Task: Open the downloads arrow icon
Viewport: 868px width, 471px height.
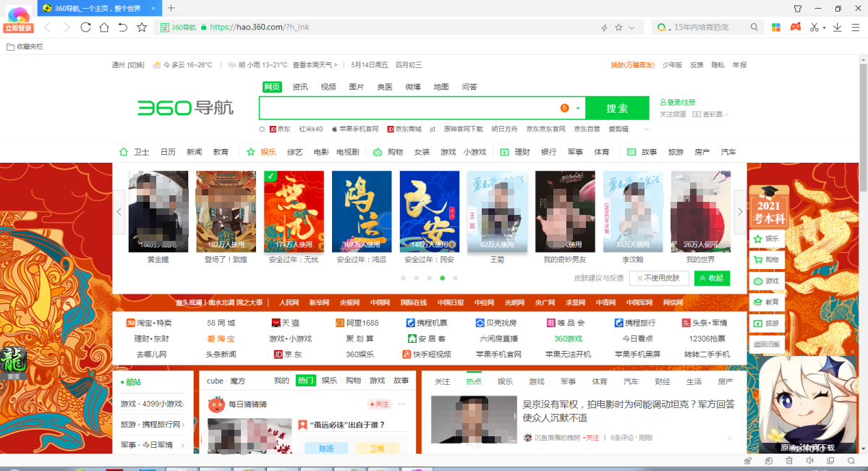Action: click(x=837, y=27)
